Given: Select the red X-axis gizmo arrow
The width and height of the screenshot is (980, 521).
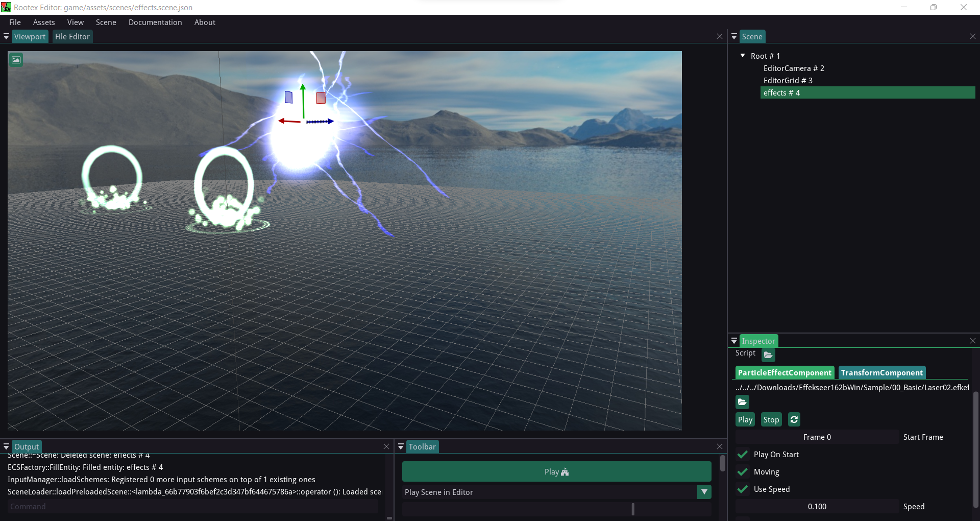Looking at the screenshot, I should coord(289,121).
